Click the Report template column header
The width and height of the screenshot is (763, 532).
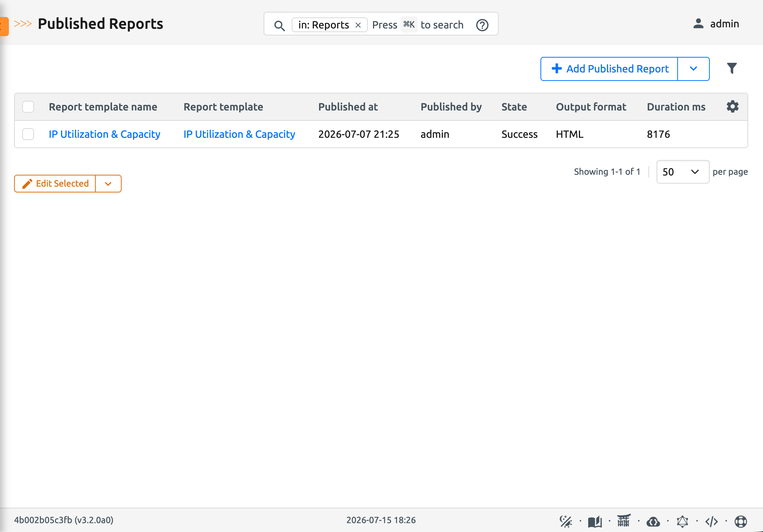223,107
